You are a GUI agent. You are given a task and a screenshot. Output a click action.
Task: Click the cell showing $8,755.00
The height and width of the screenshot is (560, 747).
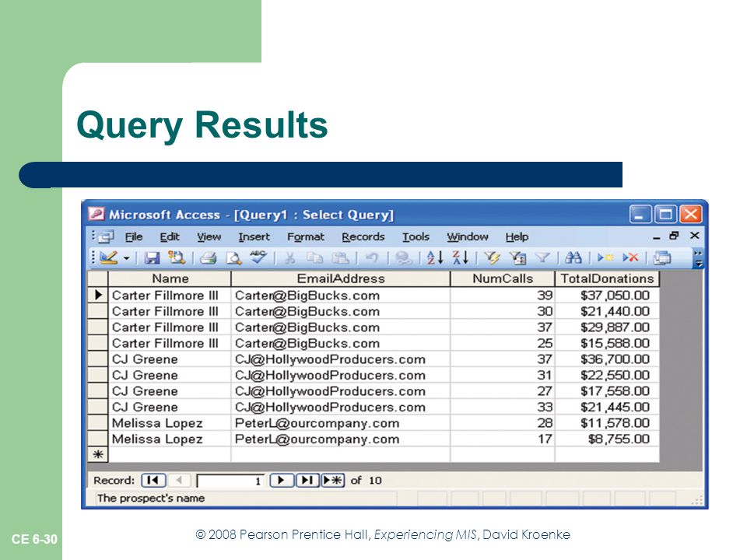coord(607,439)
